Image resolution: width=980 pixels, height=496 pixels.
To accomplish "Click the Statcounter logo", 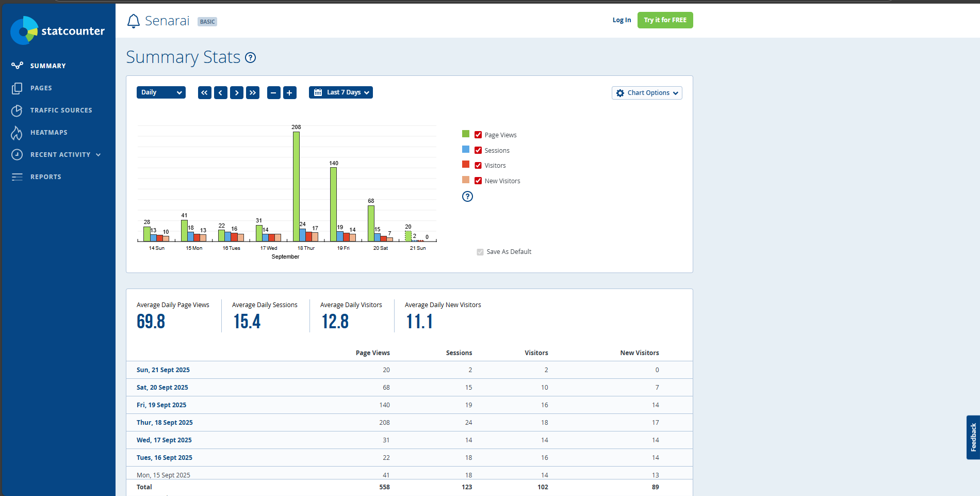I will click(x=57, y=30).
